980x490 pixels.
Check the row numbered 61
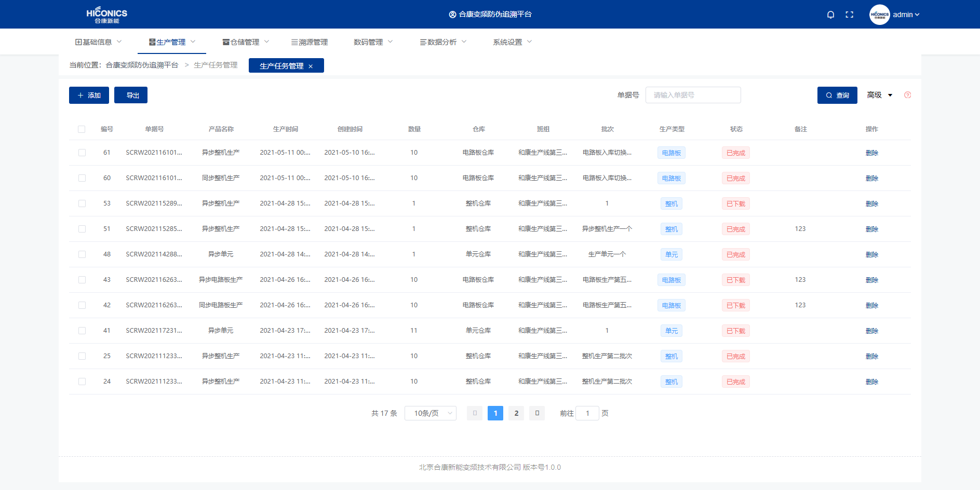point(82,153)
